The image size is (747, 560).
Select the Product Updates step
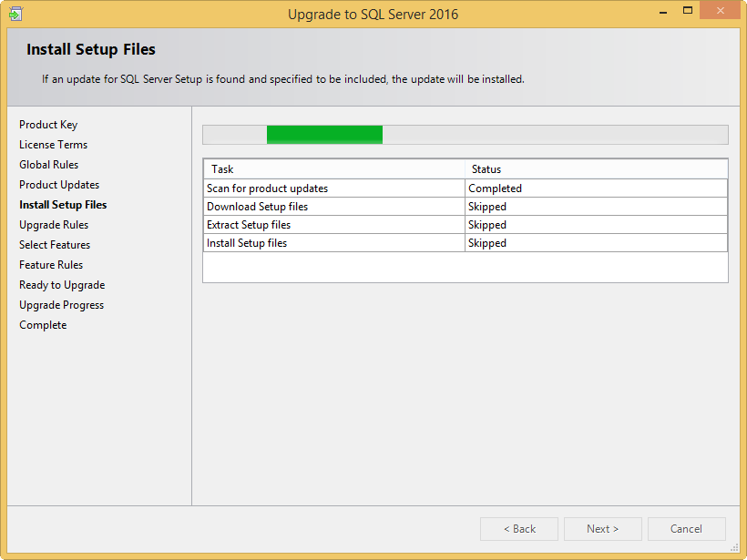point(59,185)
